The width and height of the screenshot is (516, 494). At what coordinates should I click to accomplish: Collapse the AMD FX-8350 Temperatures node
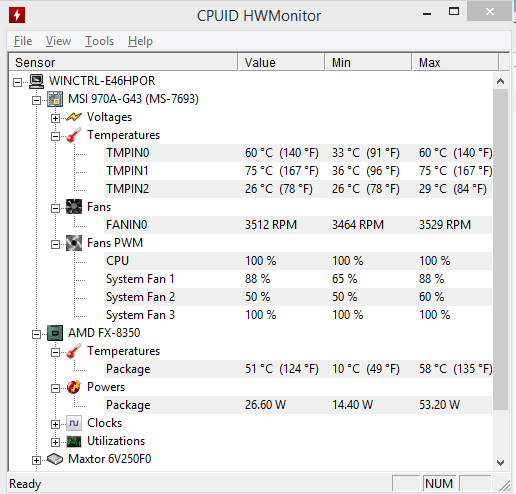pos(55,352)
